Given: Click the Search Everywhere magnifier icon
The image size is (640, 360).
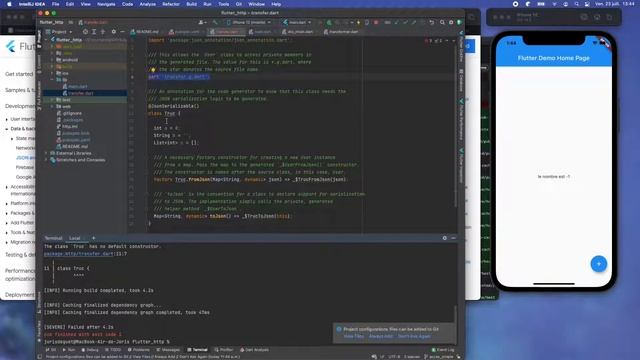Looking at the screenshot, I should (442, 22).
